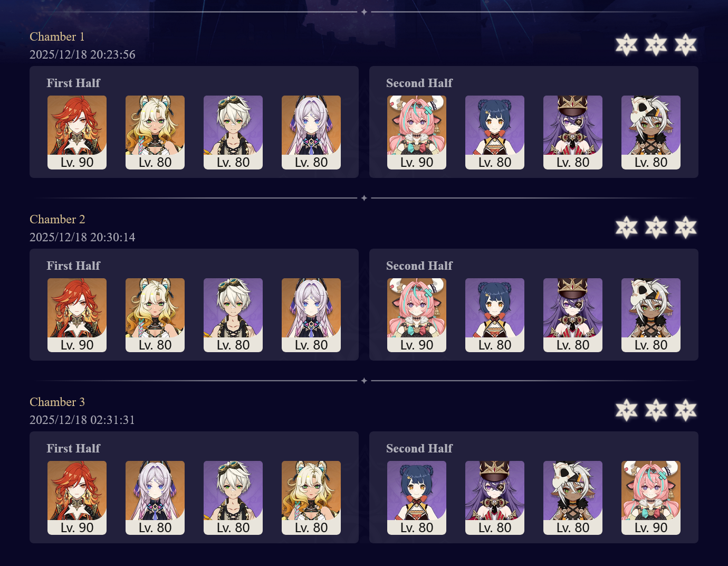The height and width of the screenshot is (566, 728).
Task: Click middle star icon of Chamber 3
Action: pos(656,410)
